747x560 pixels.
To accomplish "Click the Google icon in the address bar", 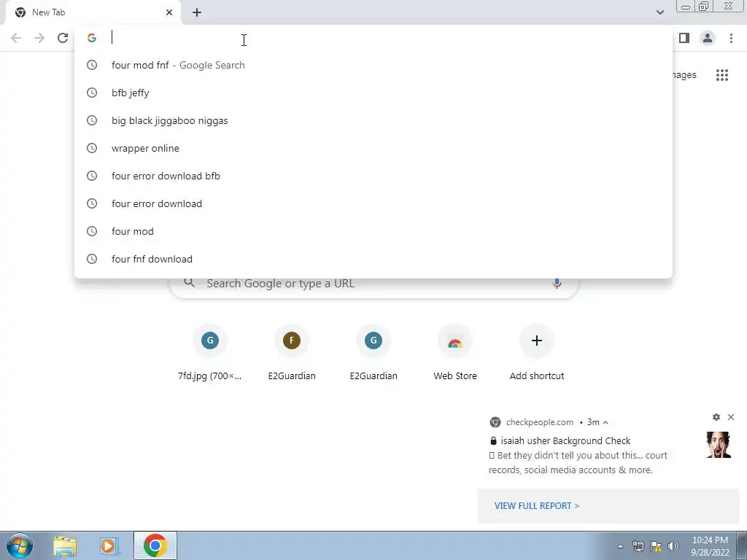I will point(92,38).
